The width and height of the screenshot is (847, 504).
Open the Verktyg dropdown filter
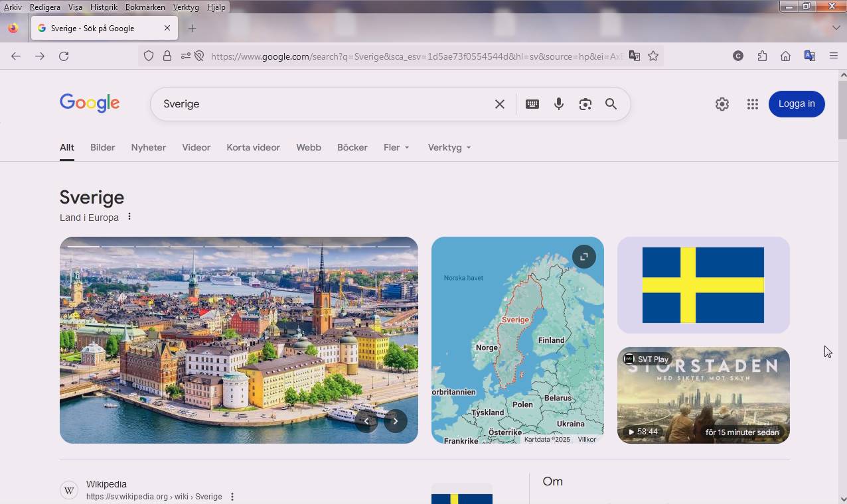pos(449,147)
